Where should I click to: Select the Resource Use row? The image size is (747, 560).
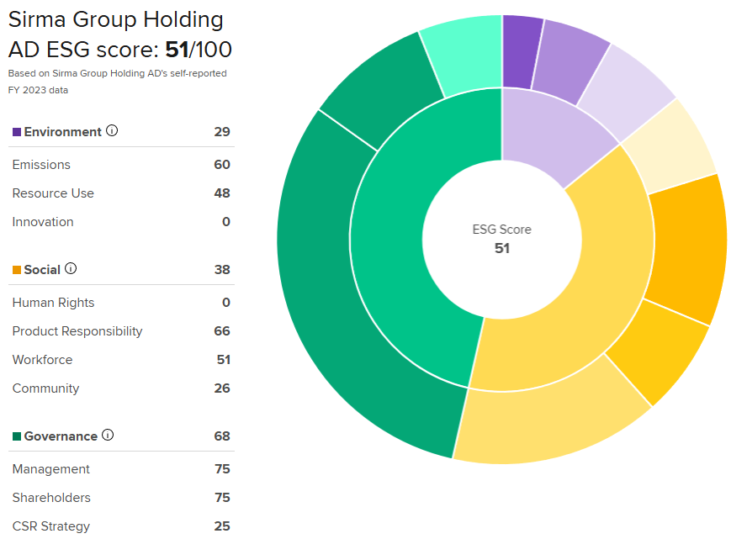pyautogui.click(x=53, y=193)
